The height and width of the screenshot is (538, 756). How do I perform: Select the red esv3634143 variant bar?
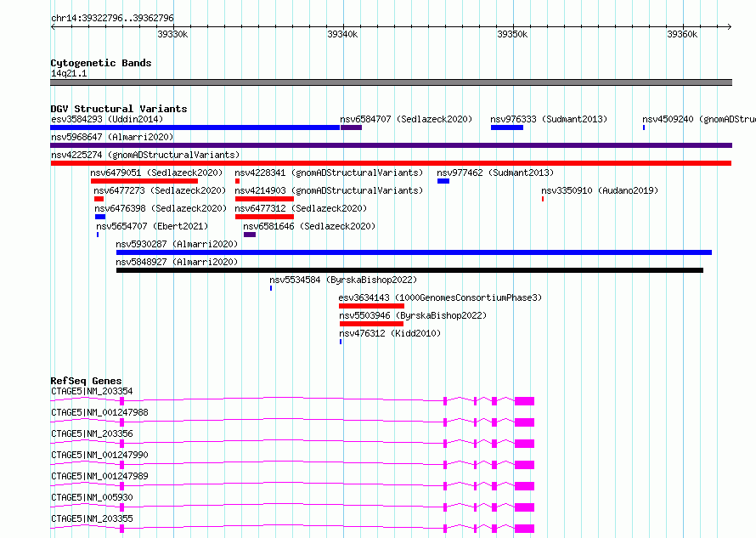coord(371,306)
